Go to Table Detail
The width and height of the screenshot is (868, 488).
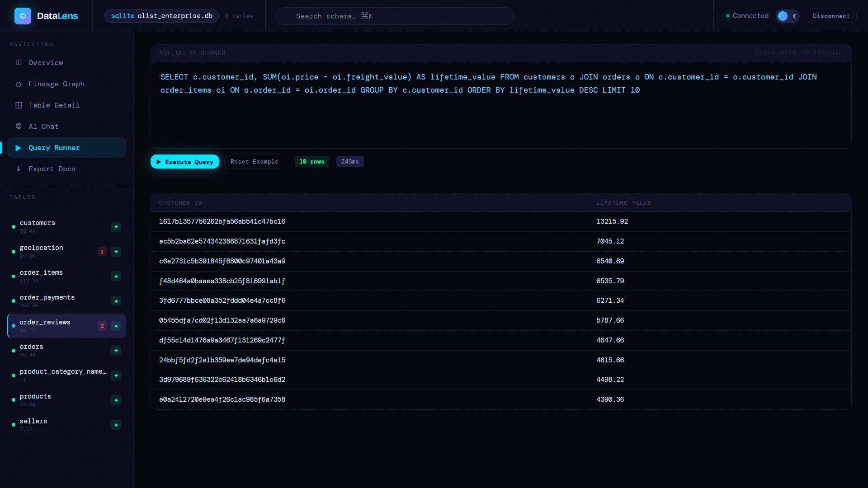pos(66,105)
